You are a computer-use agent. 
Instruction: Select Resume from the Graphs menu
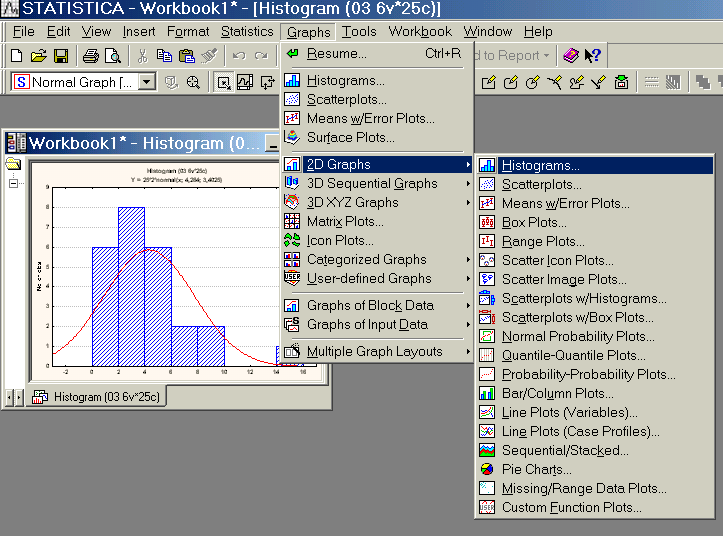point(377,54)
